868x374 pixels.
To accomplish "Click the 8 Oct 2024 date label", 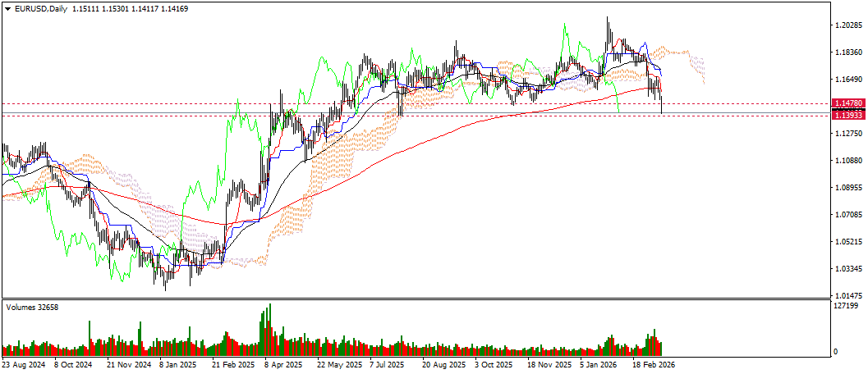I will pyautogui.click(x=73, y=366).
